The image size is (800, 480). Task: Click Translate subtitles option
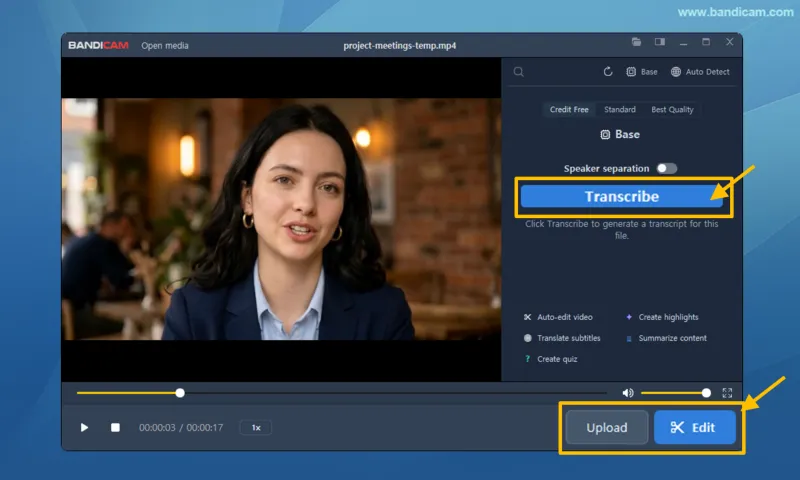click(562, 338)
